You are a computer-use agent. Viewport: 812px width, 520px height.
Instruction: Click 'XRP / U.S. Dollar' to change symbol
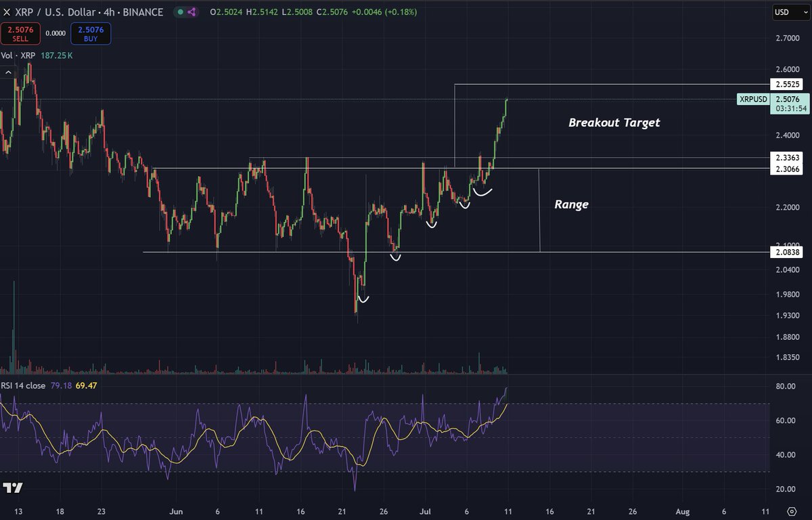54,12
